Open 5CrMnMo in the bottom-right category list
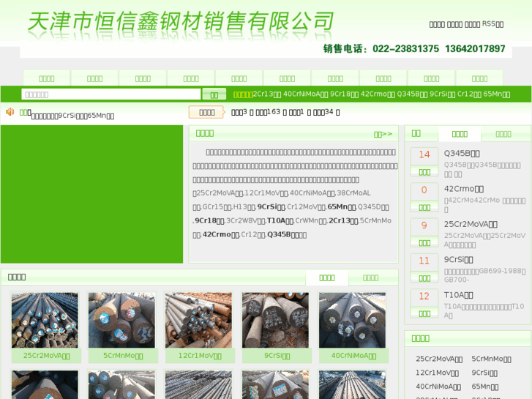The width and height of the screenshot is (532, 399). (x=491, y=359)
